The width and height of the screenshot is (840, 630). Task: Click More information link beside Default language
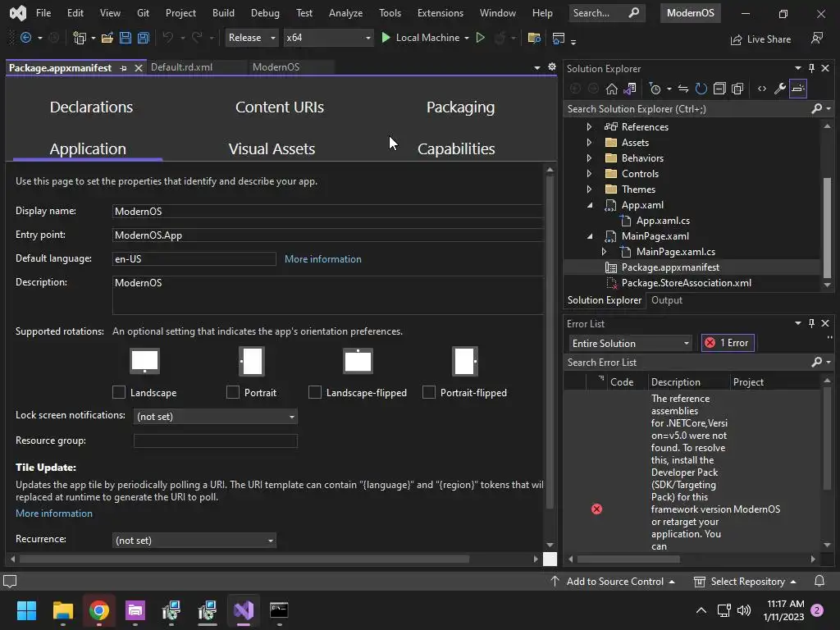click(x=323, y=258)
